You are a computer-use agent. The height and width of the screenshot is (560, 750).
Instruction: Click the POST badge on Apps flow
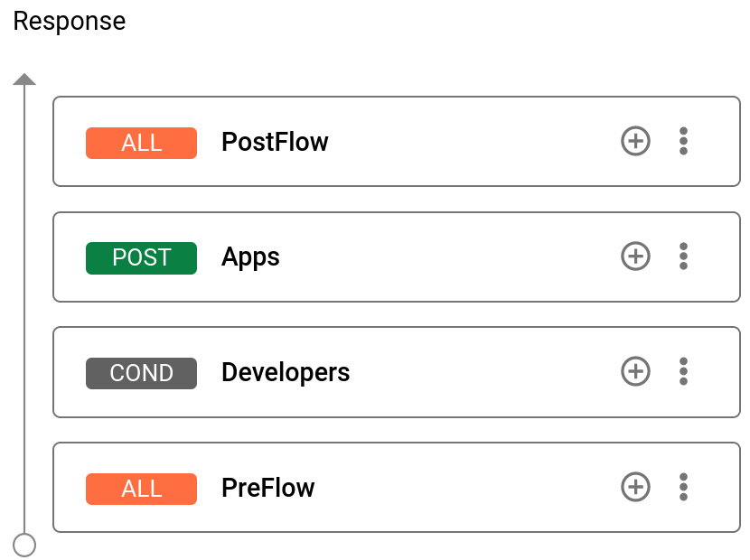tap(141, 257)
